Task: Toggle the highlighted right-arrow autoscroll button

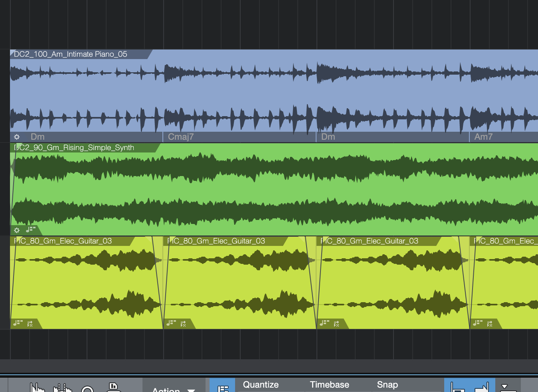Action: click(x=482, y=387)
